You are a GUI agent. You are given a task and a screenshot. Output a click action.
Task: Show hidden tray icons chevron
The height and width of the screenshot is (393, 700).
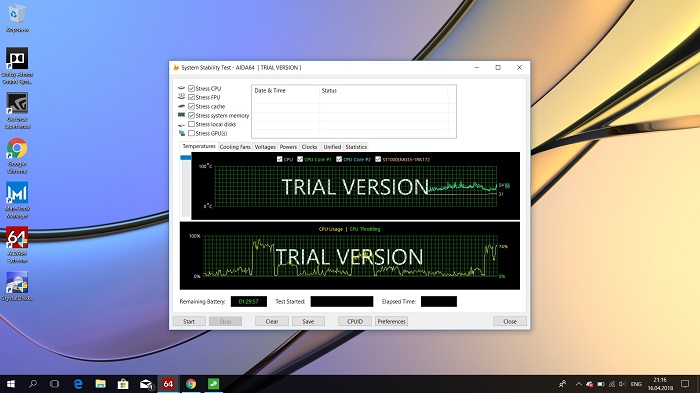click(579, 384)
